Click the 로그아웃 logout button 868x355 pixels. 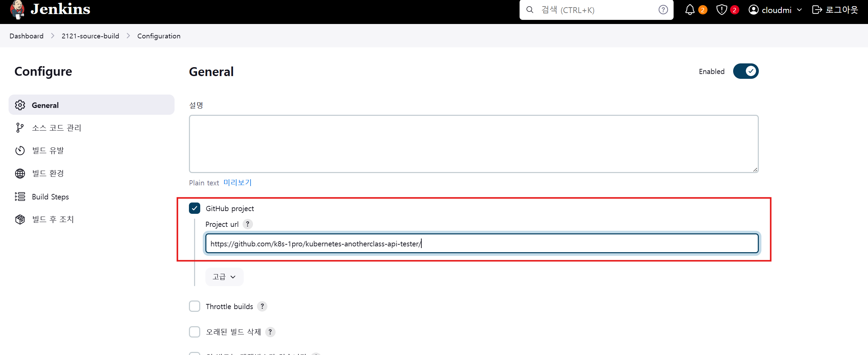click(x=835, y=10)
